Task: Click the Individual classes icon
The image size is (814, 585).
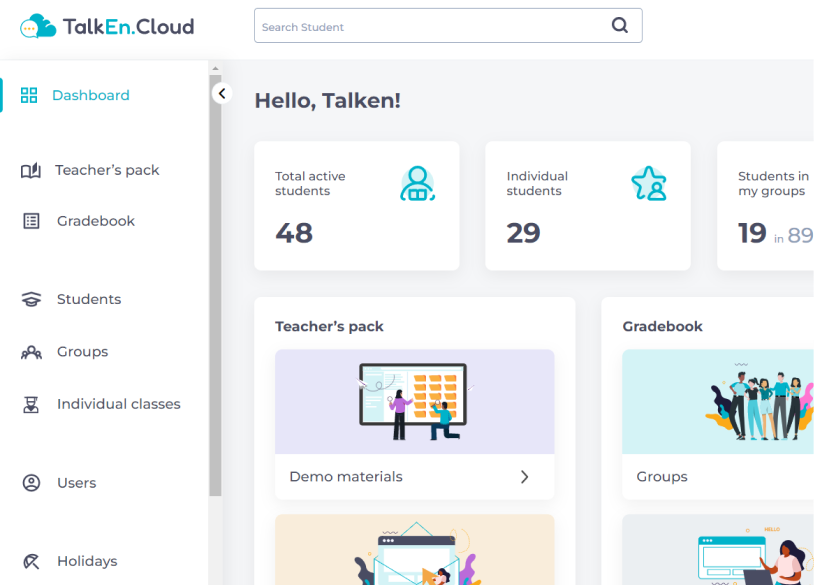Action: click(x=31, y=404)
